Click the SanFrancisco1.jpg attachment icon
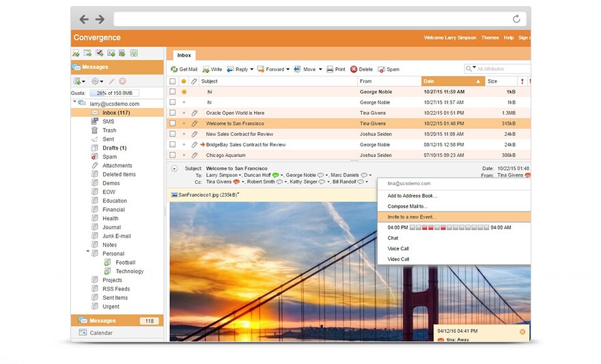 174,195
